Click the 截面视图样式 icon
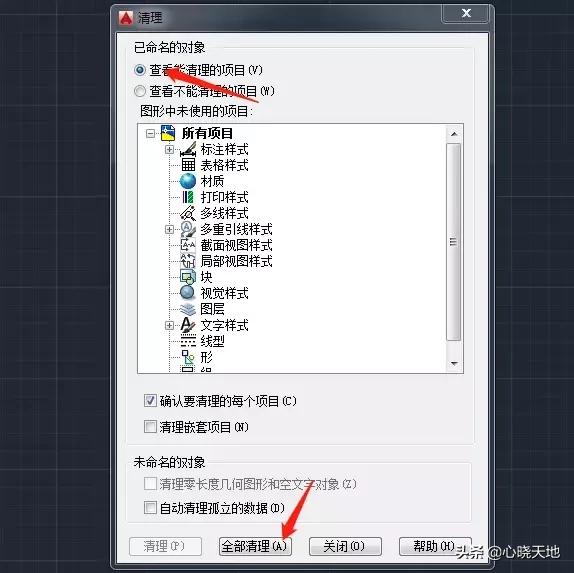The height and width of the screenshot is (573, 574). tap(188, 245)
